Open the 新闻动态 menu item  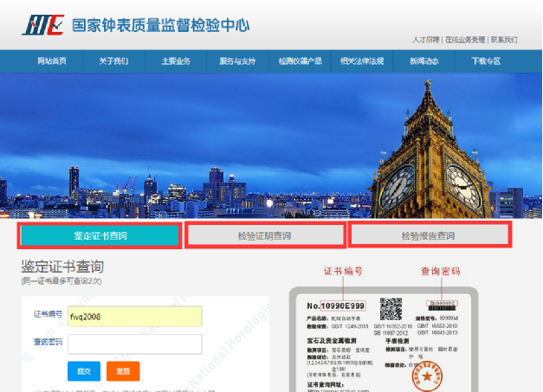click(423, 61)
